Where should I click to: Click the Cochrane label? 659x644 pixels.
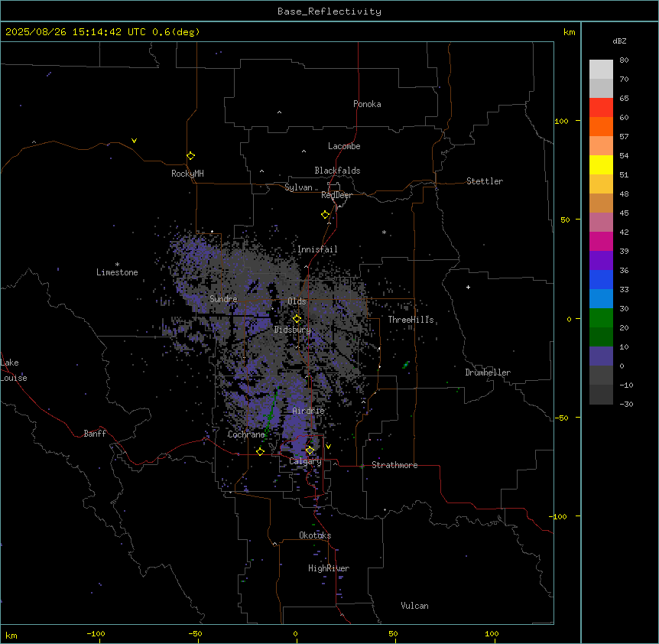point(246,434)
